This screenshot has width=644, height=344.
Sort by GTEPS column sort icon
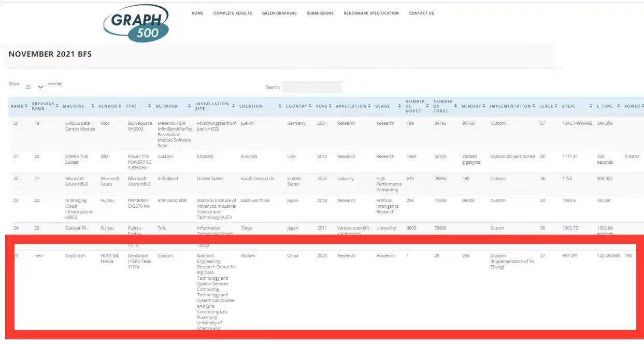(591, 106)
